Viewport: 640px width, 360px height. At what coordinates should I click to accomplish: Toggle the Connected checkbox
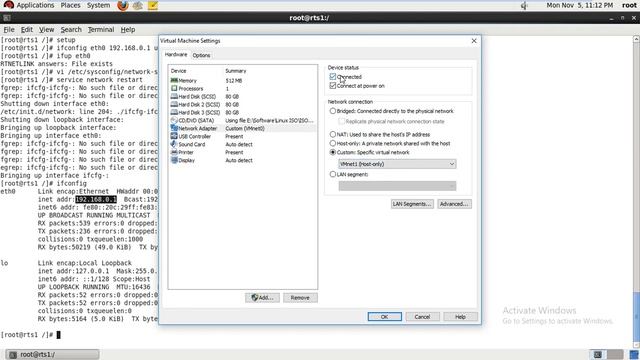tap(333, 76)
